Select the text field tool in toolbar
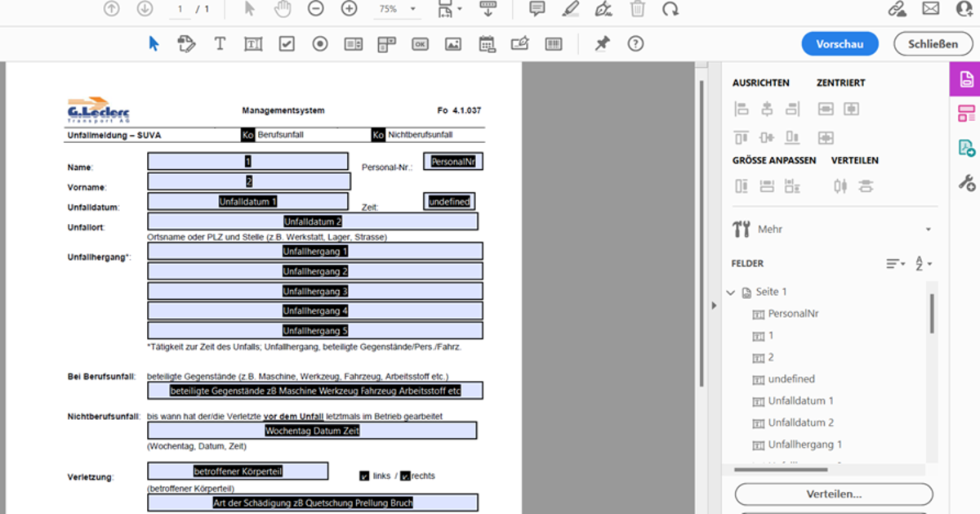The image size is (980, 514). coord(253,44)
